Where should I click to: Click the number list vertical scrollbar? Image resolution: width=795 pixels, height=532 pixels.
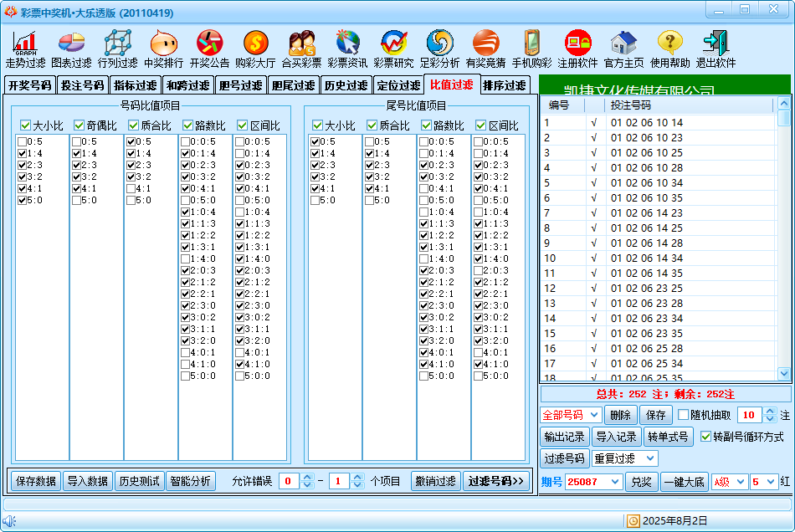pos(784,238)
